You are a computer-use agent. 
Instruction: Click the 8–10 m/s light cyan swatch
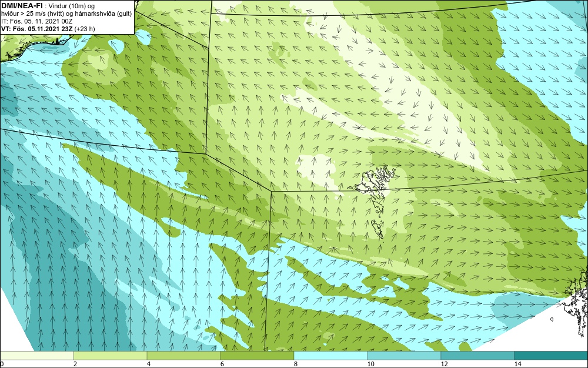(x=330, y=356)
